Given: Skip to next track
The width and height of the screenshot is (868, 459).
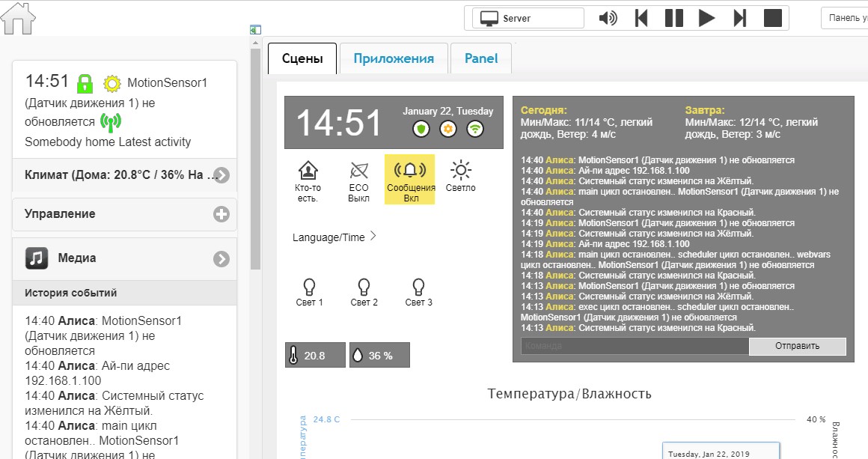Looking at the screenshot, I should point(739,18).
